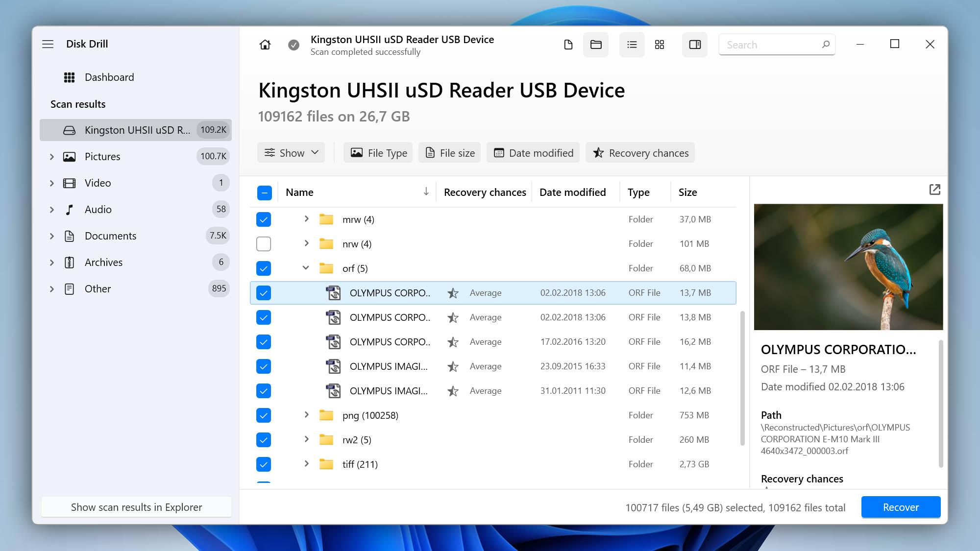Click the home navigation icon

265,44
